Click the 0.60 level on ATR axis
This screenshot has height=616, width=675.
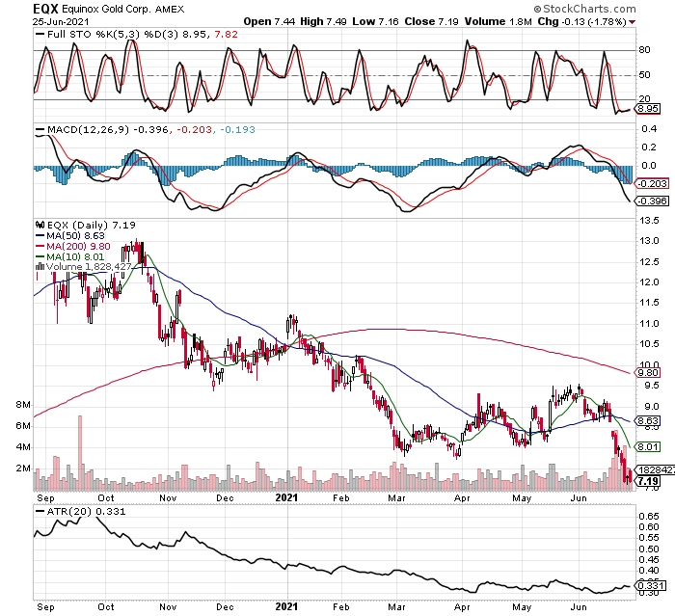click(x=649, y=527)
